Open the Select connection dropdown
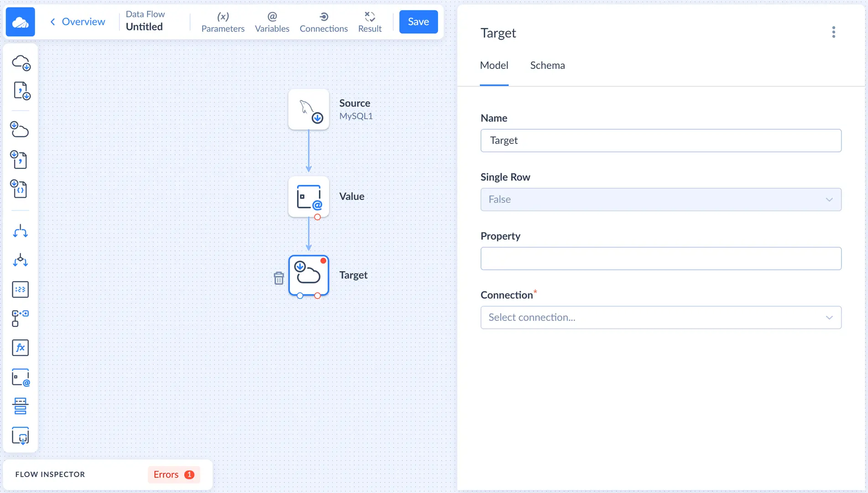 (x=661, y=318)
